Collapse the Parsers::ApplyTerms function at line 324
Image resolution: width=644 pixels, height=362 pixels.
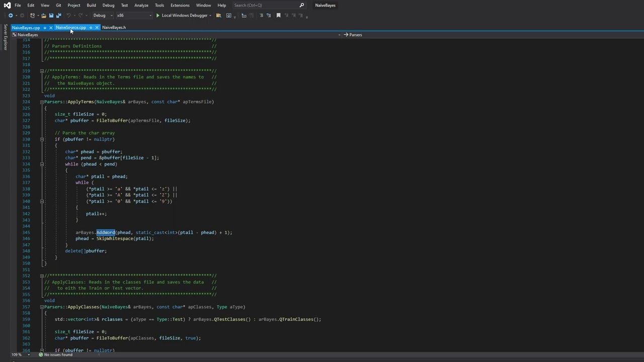tap(42, 102)
